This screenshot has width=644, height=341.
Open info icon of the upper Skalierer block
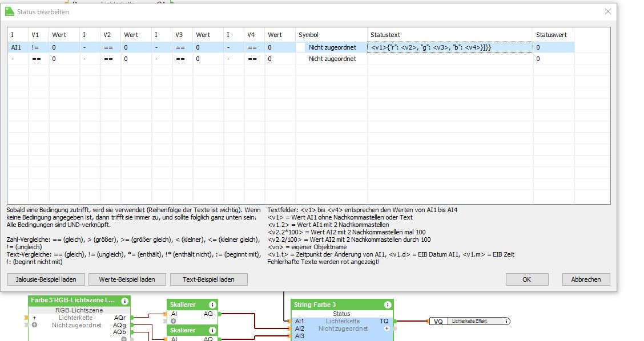pyautogui.click(x=212, y=305)
